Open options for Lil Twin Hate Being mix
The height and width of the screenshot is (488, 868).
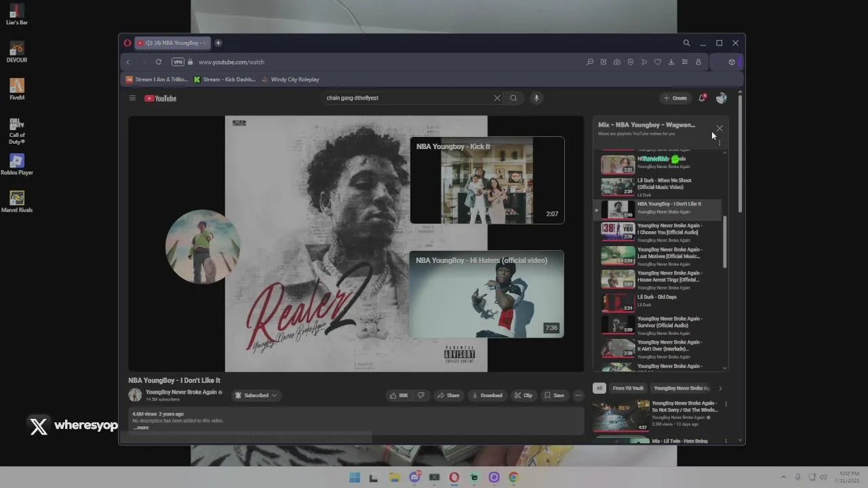726,441
